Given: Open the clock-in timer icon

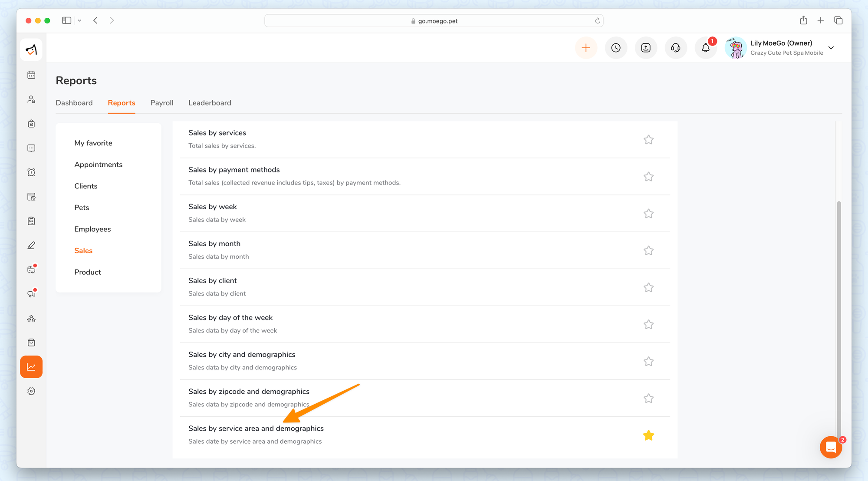Looking at the screenshot, I should pyautogui.click(x=616, y=48).
